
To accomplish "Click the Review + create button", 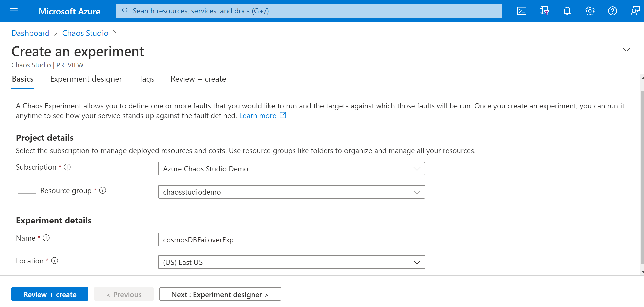I will pyautogui.click(x=49, y=294).
